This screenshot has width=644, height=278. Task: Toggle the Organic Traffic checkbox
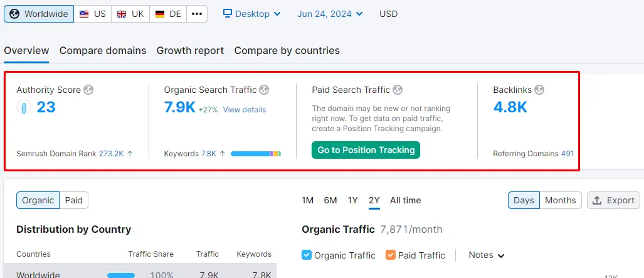pyautogui.click(x=307, y=255)
